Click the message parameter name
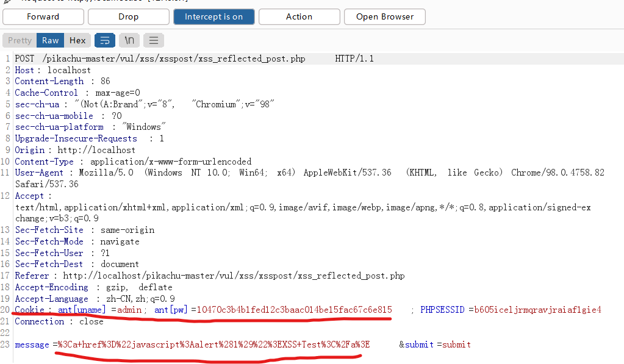 pyautogui.click(x=32, y=344)
